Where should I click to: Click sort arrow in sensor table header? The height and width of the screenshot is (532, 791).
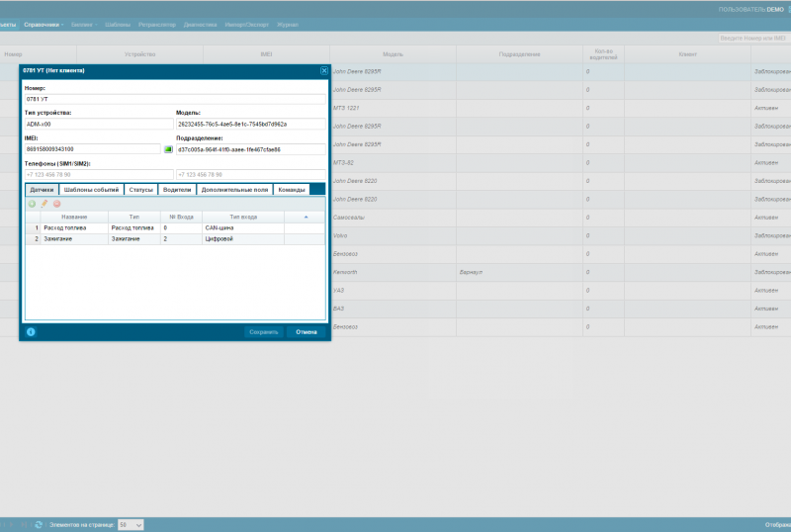(306, 216)
